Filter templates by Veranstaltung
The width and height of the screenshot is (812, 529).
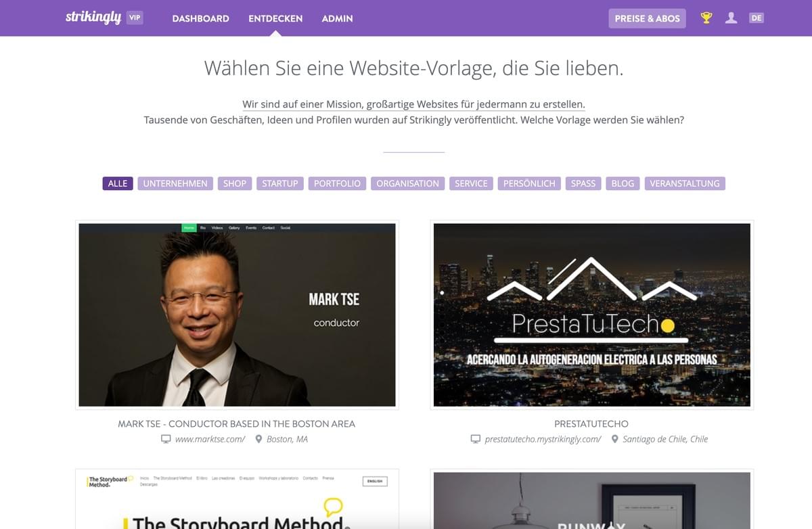click(x=684, y=183)
